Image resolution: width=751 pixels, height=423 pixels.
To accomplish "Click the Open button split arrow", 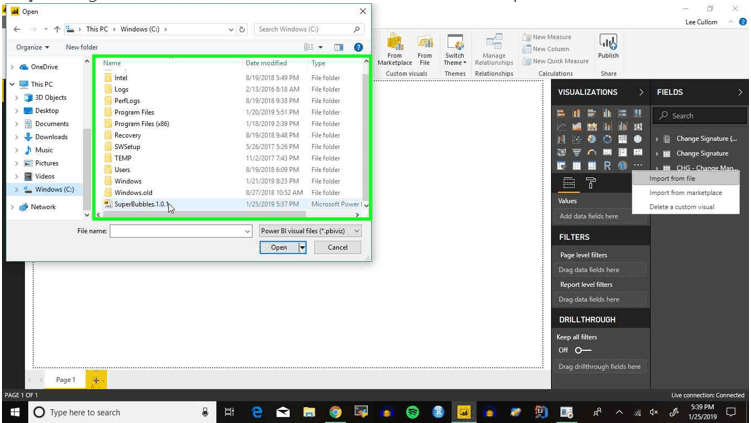I will 302,247.
